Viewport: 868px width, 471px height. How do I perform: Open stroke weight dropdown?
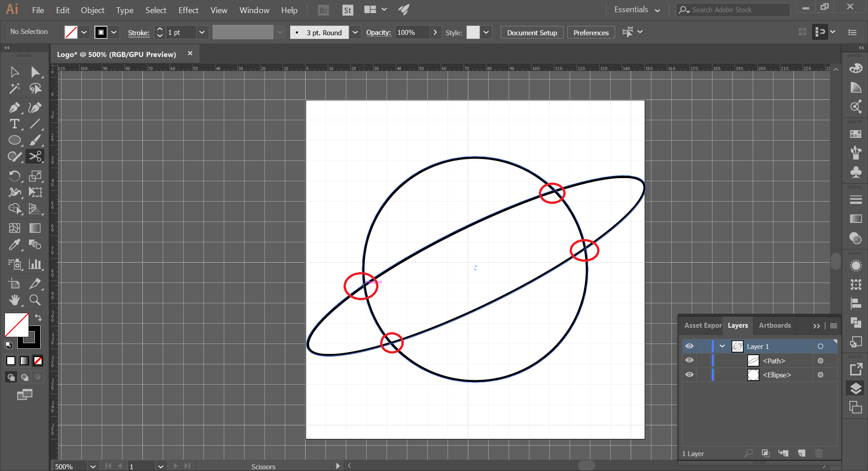click(202, 32)
